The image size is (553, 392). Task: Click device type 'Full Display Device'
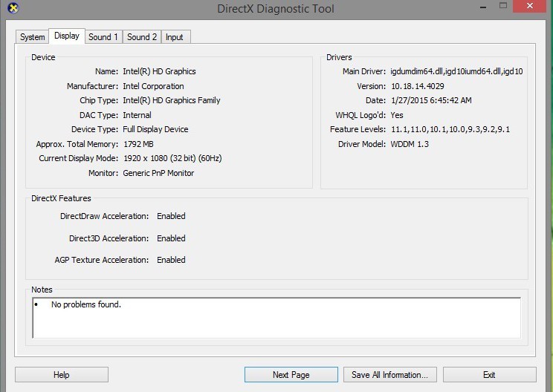point(155,129)
